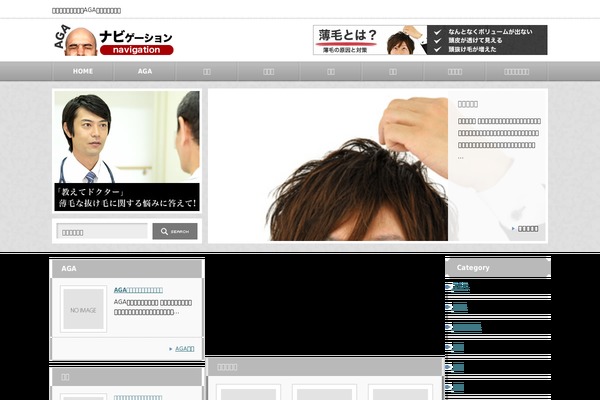Click the article excerpt beginning with AGA
The height and width of the screenshot is (400, 600).
(x=153, y=307)
